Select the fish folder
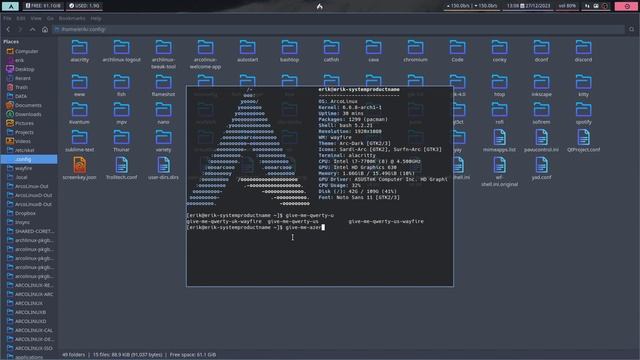The height and width of the screenshot is (360, 640). (122, 86)
